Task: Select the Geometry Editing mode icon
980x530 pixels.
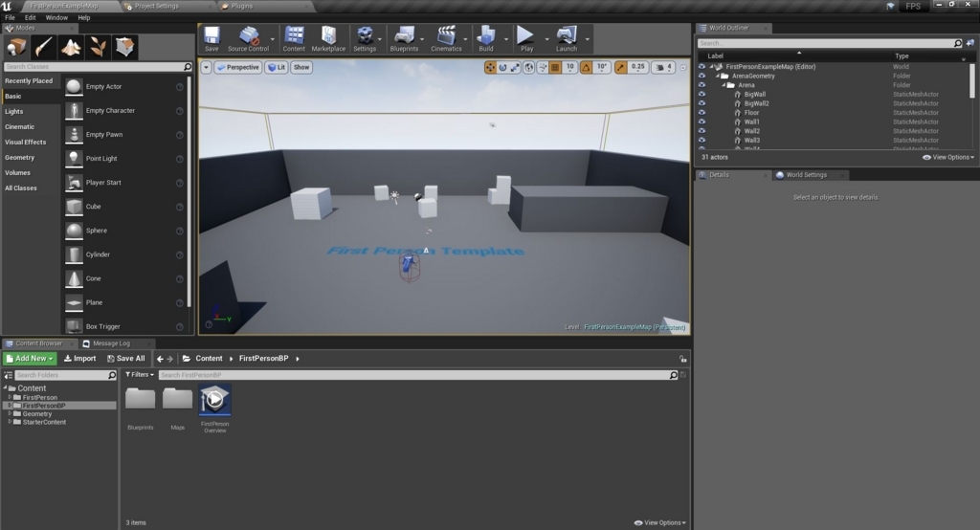Action: pyautogui.click(x=124, y=47)
